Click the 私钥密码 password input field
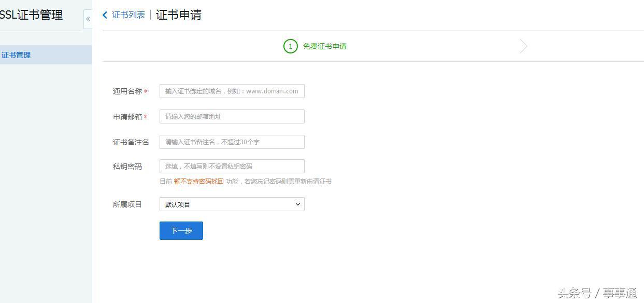Image resolution: width=644 pixels, height=303 pixels. (x=232, y=166)
